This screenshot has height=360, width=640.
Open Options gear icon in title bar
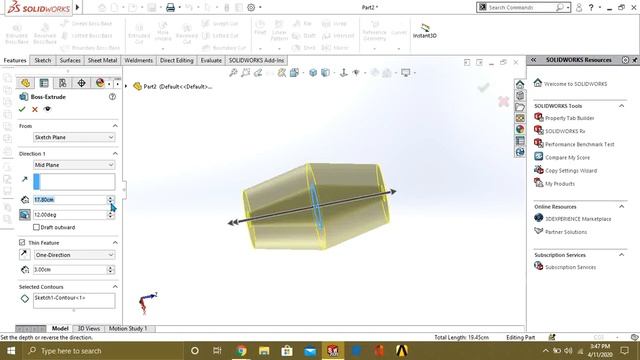tap(251, 7)
